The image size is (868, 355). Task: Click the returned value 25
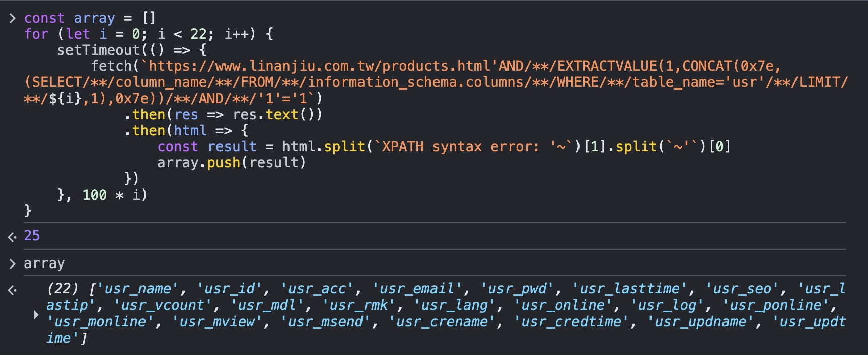tap(32, 236)
